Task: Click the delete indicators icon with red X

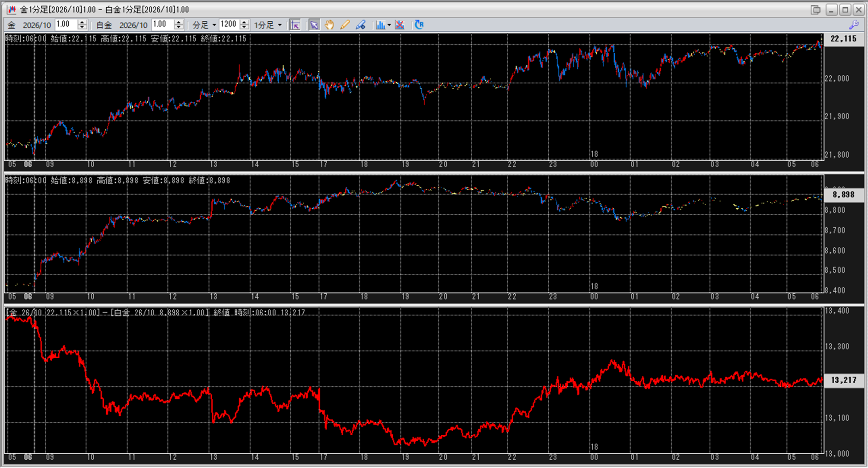Action: coord(400,25)
